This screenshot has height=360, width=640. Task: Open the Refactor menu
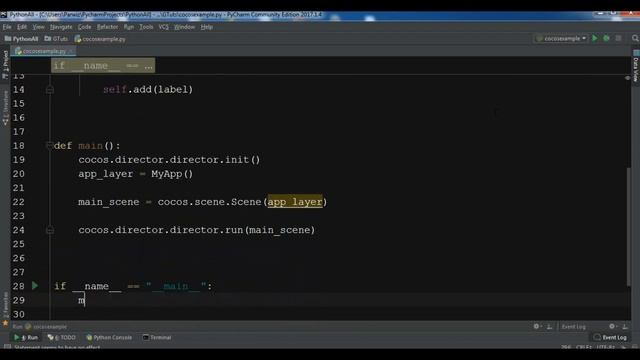click(x=107, y=27)
